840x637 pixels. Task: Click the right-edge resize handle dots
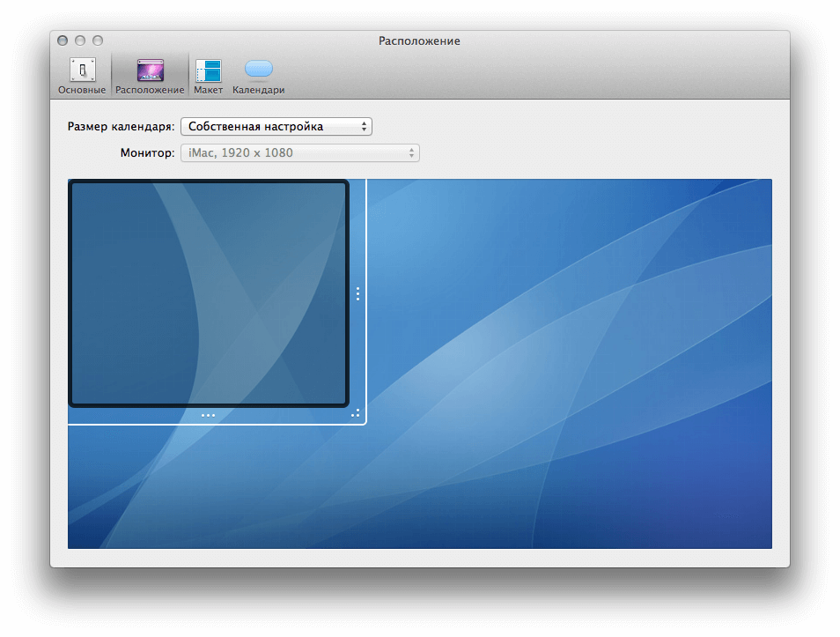tap(357, 293)
